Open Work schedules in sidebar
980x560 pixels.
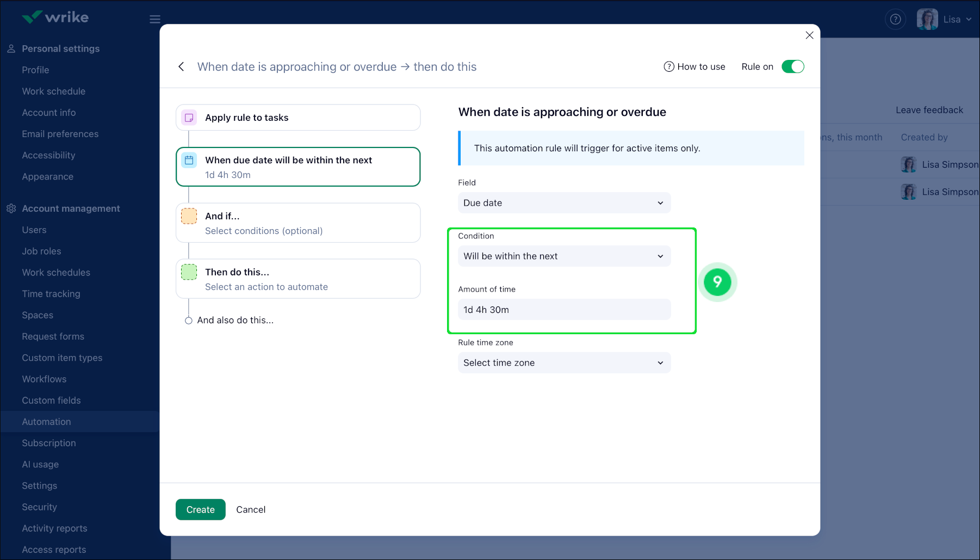click(56, 272)
